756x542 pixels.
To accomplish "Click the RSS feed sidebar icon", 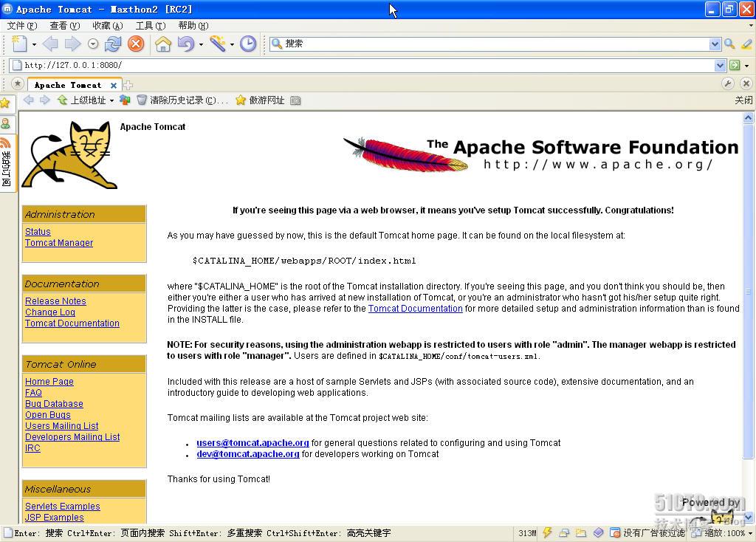I will (x=5, y=143).
